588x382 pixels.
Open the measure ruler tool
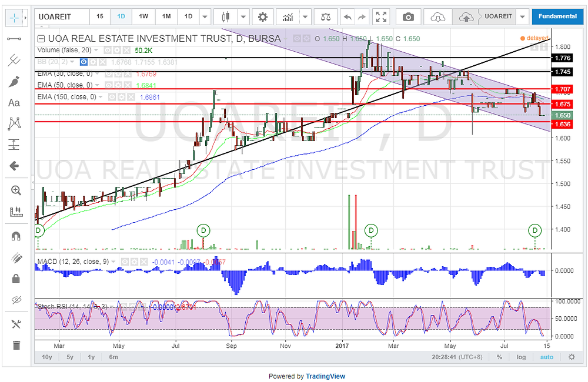(x=16, y=212)
